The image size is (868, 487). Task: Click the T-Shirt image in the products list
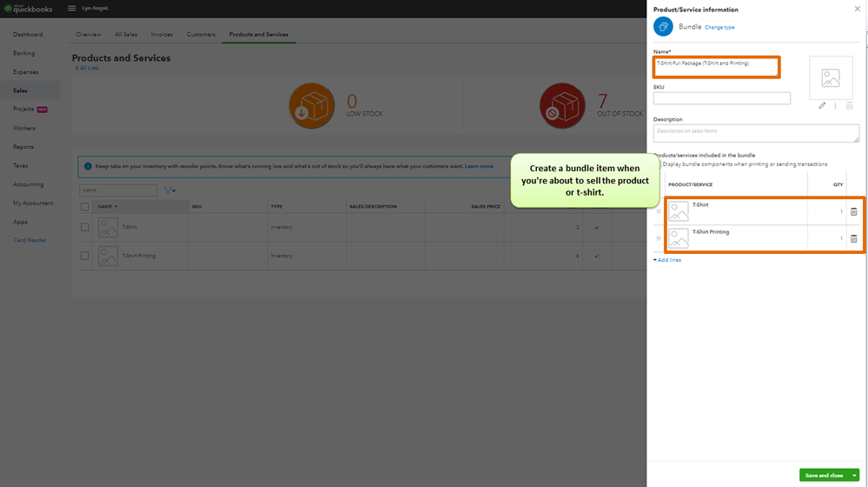(108, 227)
